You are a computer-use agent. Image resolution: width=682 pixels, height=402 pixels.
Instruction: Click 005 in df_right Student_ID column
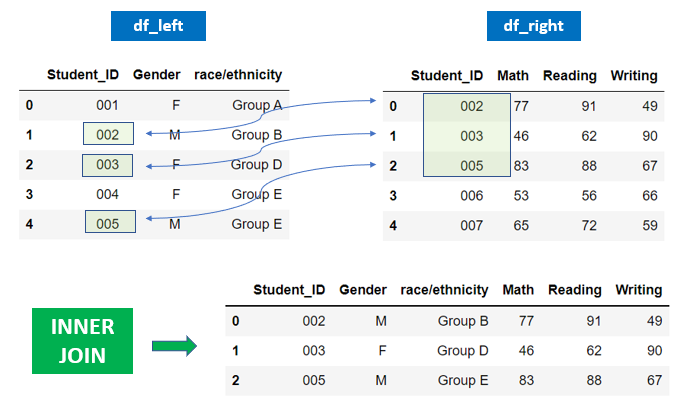(x=472, y=164)
